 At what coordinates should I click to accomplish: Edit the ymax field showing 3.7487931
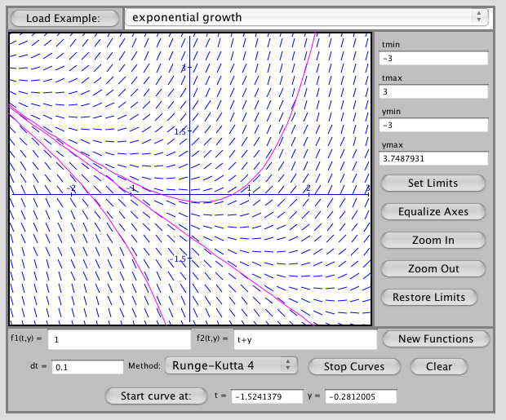[433, 159]
